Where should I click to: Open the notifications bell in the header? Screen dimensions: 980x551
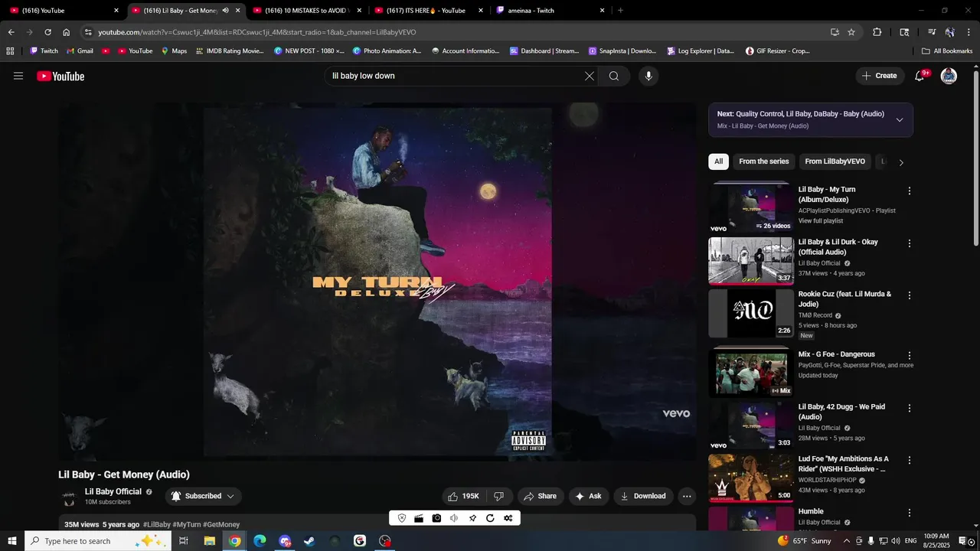tap(920, 76)
